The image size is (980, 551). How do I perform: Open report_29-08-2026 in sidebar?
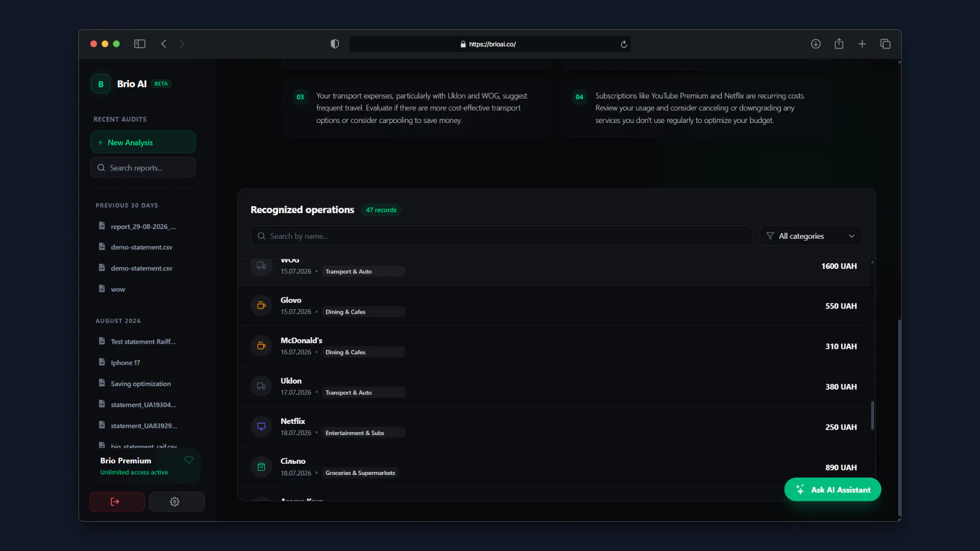click(x=143, y=227)
